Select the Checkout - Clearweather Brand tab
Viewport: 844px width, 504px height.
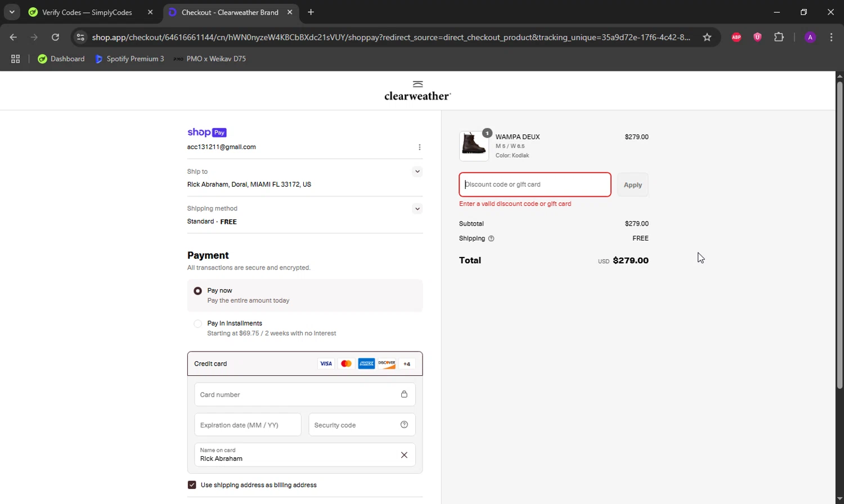(x=232, y=12)
